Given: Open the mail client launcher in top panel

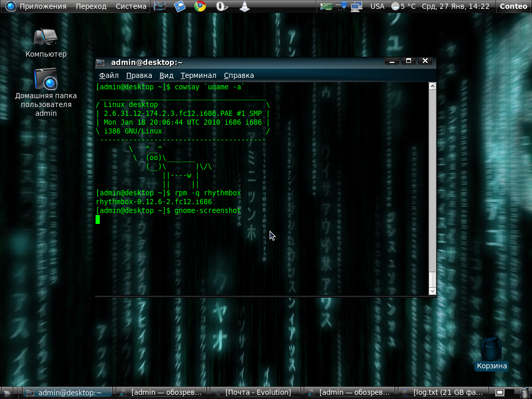Looking at the screenshot, I should (160, 6).
